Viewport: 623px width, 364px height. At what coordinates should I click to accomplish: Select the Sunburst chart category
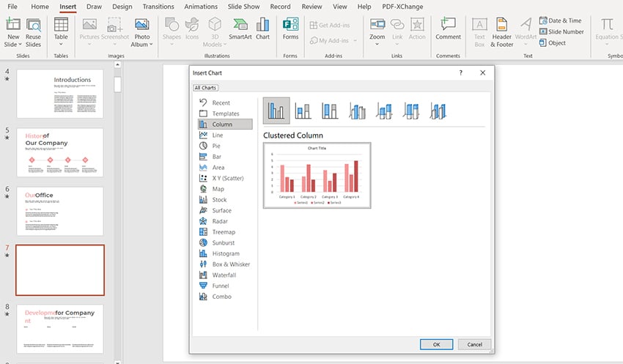222,242
